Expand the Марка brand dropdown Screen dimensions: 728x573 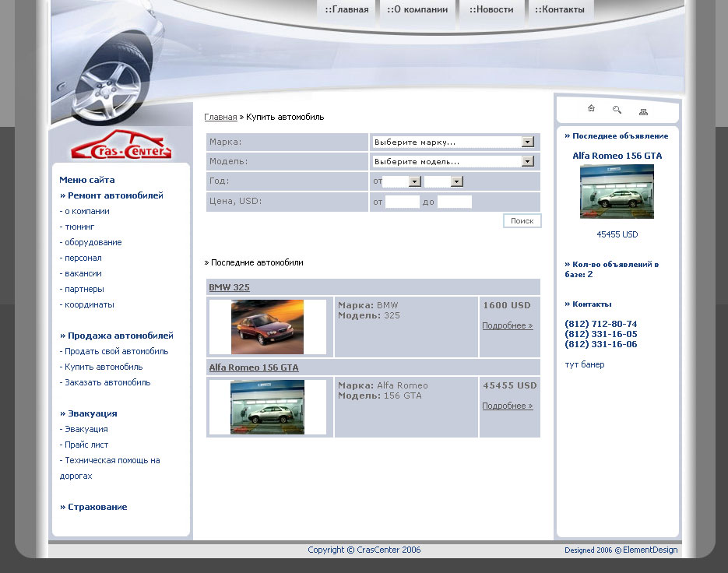[x=452, y=142]
